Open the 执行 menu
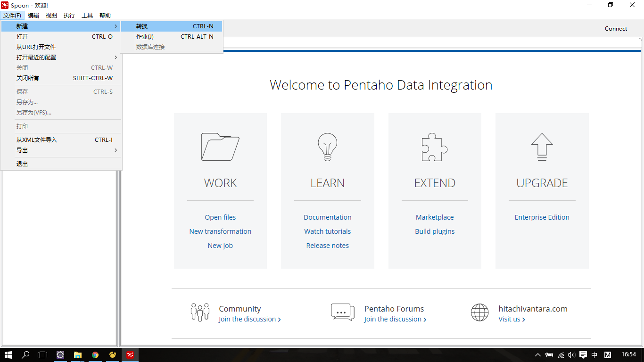 click(69, 16)
